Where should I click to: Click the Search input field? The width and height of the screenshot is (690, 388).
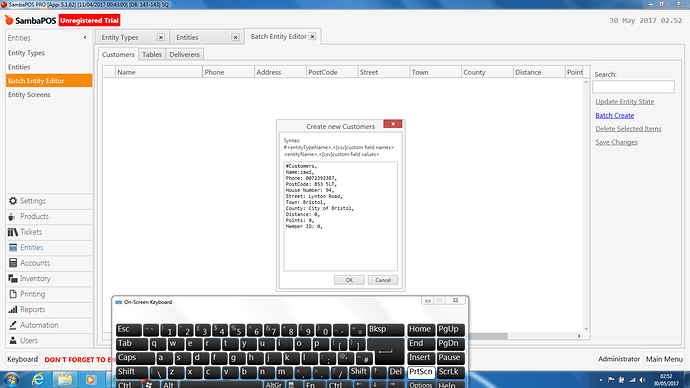click(x=633, y=87)
